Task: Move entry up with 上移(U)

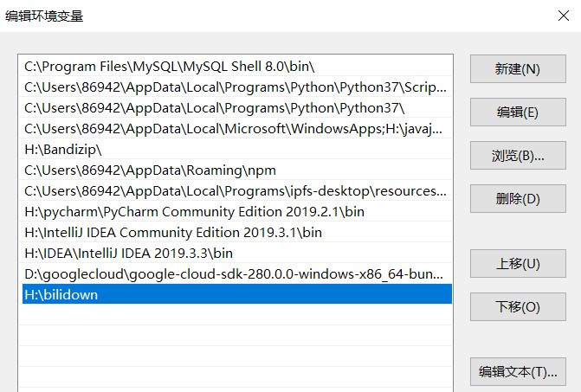Action: click(x=518, y=264)
